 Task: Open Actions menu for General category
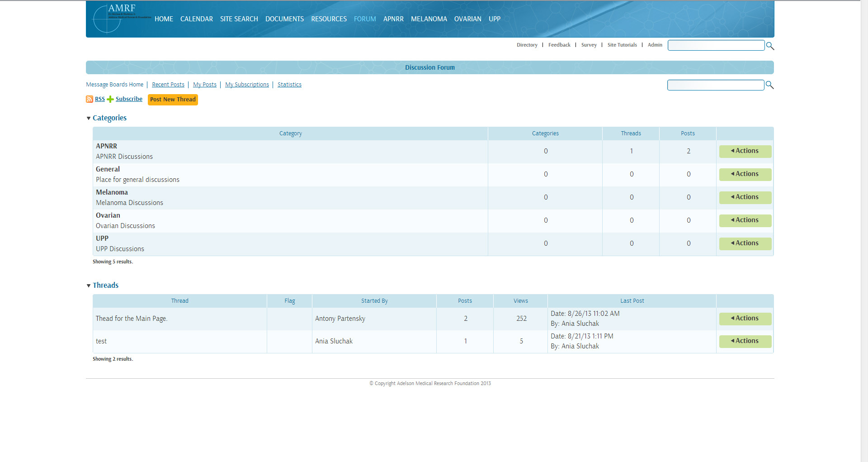tap(745, 174)
